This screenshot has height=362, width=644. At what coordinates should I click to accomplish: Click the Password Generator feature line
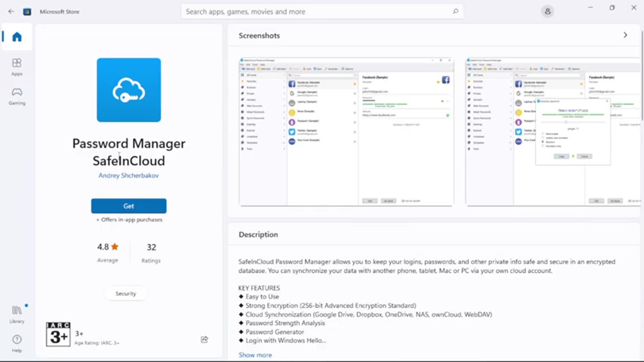[271, 332]
